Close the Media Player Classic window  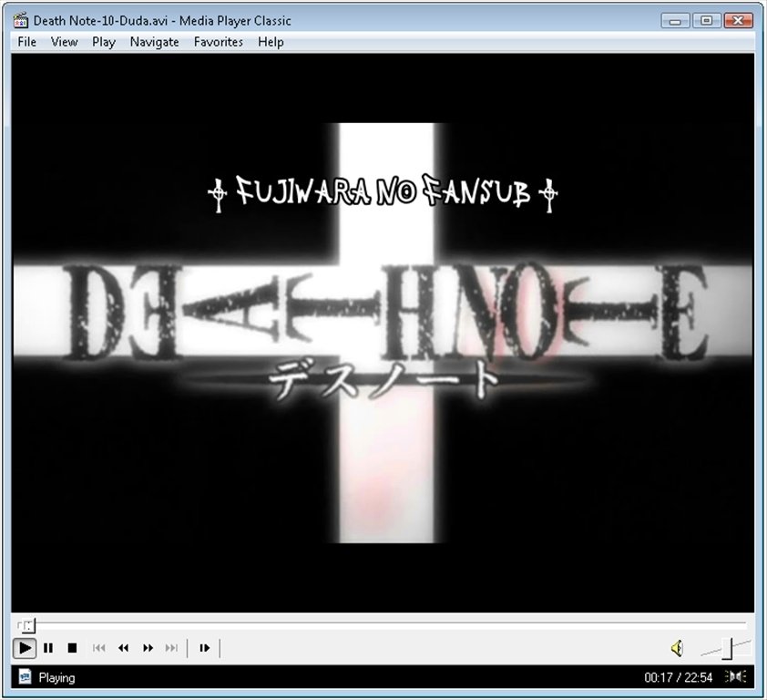738,21
